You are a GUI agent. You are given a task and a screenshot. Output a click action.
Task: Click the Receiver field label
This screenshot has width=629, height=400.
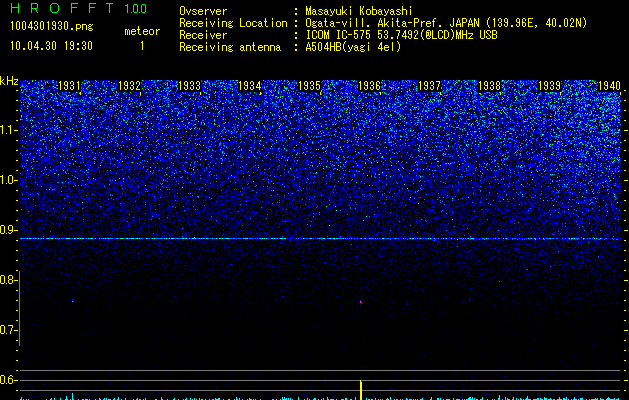(203, 35)
